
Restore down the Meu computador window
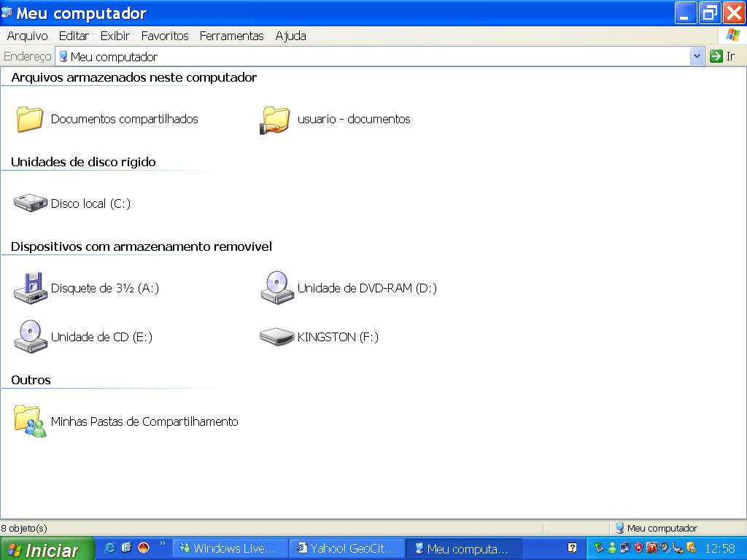tap(710, 12)
